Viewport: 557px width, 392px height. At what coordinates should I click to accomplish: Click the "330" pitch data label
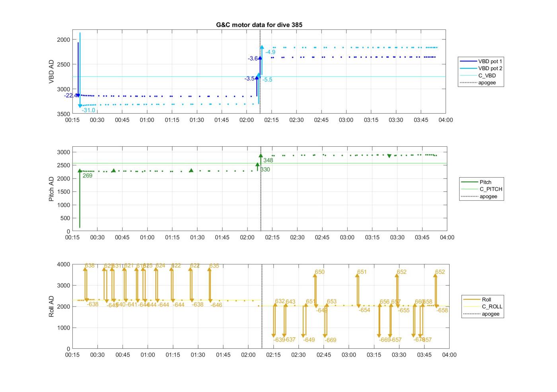click(265, 169)
